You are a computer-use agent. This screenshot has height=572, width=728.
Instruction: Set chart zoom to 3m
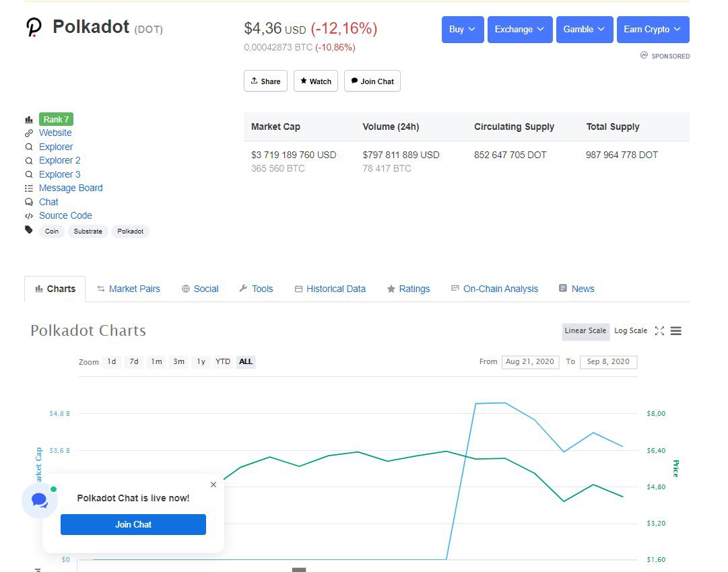tap(178, 361)
